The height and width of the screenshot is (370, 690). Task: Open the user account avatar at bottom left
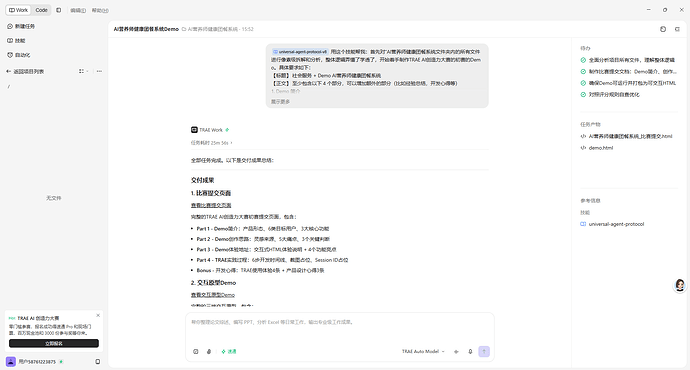point(11,362)
